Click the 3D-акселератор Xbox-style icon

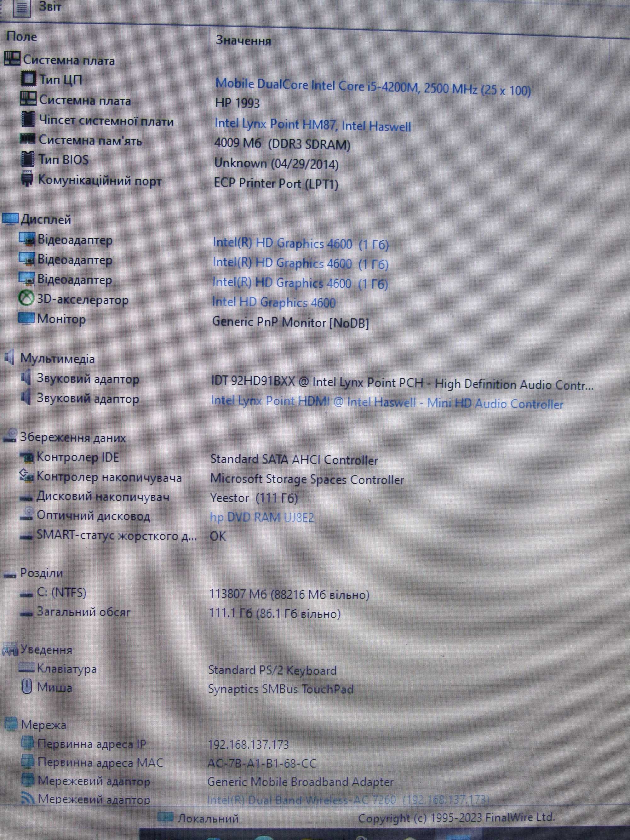click(x=26, y=299)
